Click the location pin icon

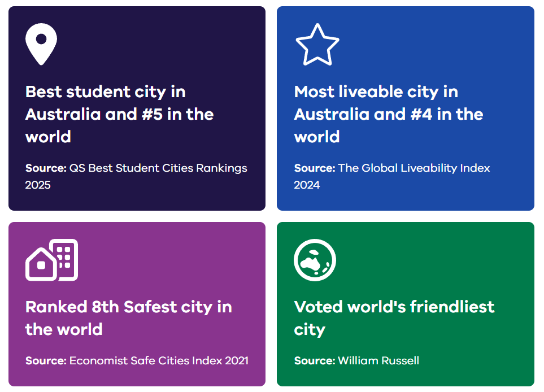(41, 44)
